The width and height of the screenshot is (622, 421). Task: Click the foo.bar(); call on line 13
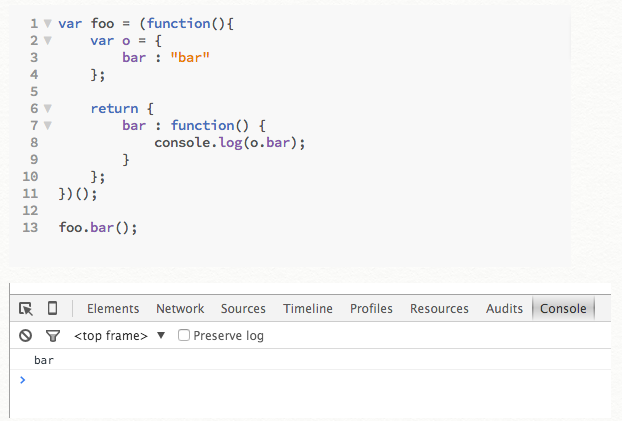pyautogui.click(x=98, y=228)
